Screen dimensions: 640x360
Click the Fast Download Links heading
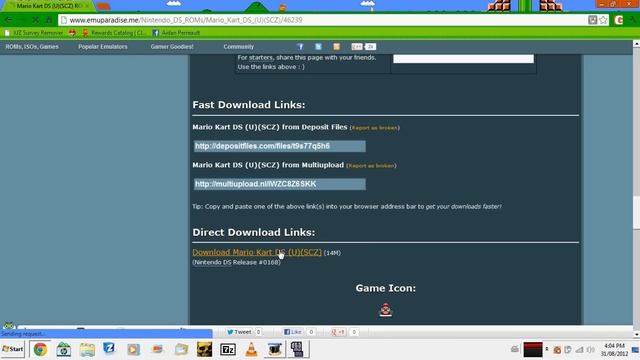pyautogui.click(x=249, y=105)
